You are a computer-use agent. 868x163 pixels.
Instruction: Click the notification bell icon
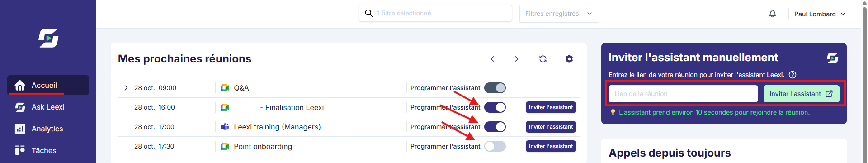(773, 14)
